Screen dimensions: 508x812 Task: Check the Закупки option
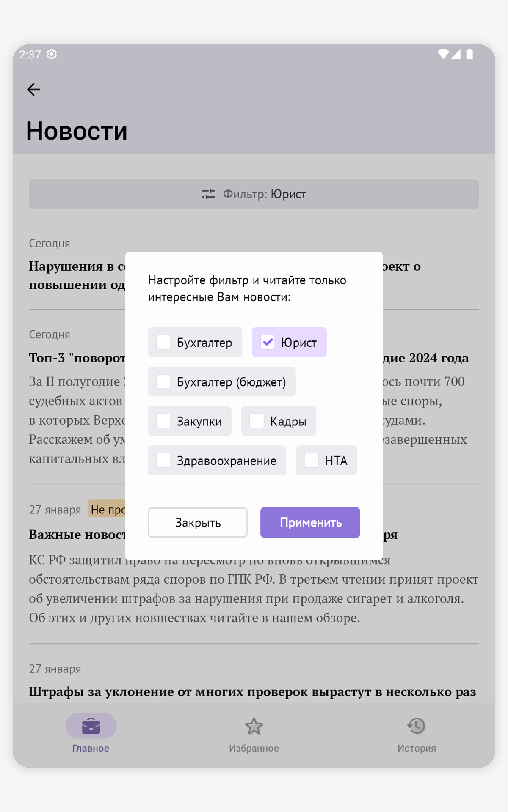click(163, 421)
